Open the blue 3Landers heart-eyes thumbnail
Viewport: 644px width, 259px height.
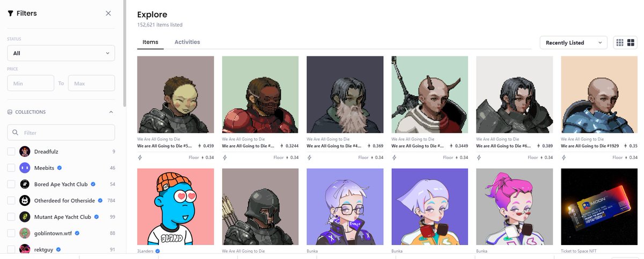[175, 207]
